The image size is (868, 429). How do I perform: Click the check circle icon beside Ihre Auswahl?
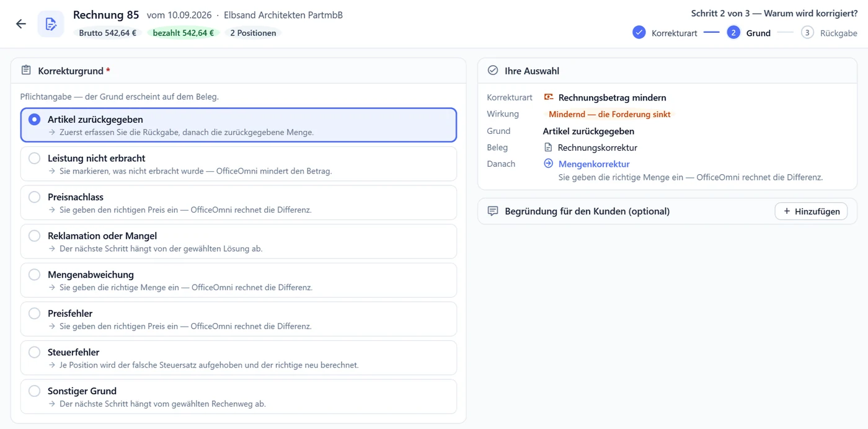point(493,71)
